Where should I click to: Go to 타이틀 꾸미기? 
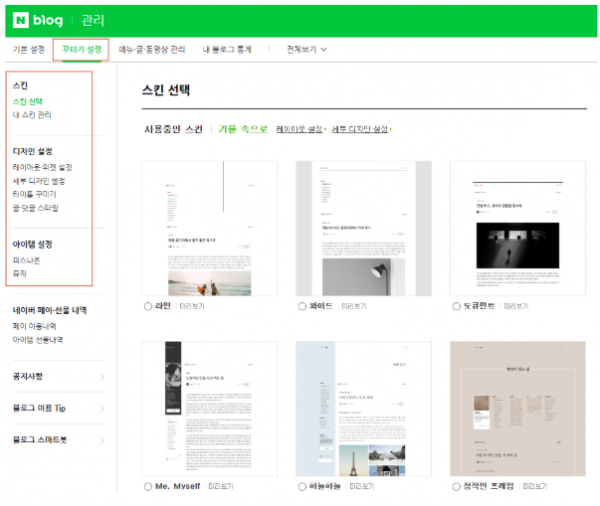34,194
